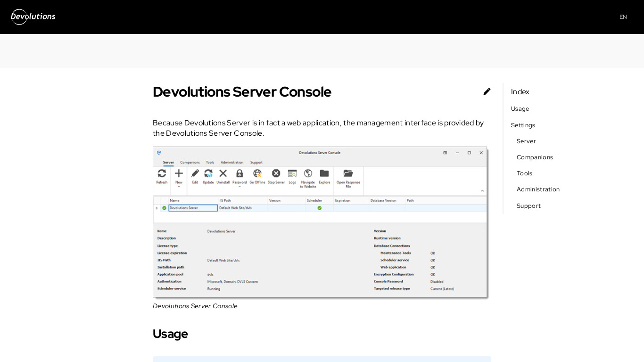644x362 pixels.
Task: Collapse the console ribbon with the chevron
Action: point(482,191)
